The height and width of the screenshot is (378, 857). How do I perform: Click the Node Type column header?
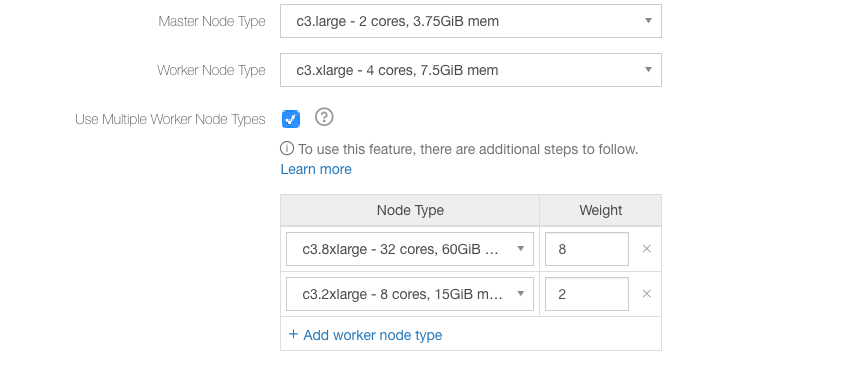click(x=410, y=210)
